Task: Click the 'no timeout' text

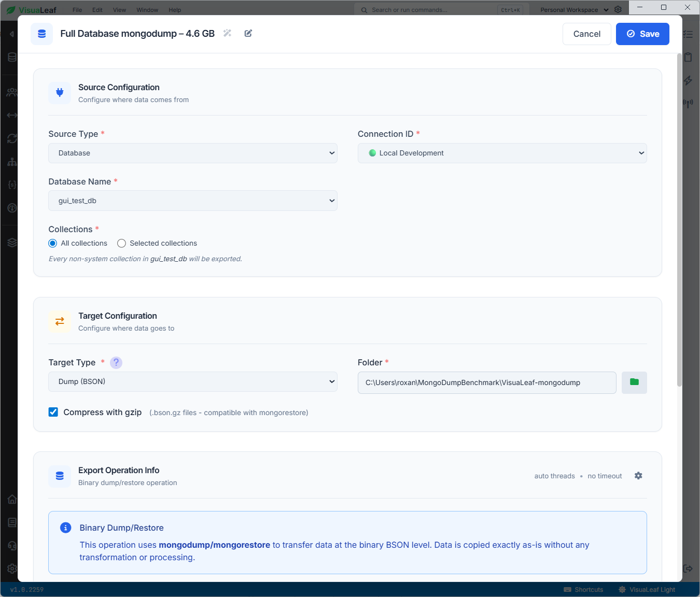Action: pyautogui.click(x=605, y=476)
